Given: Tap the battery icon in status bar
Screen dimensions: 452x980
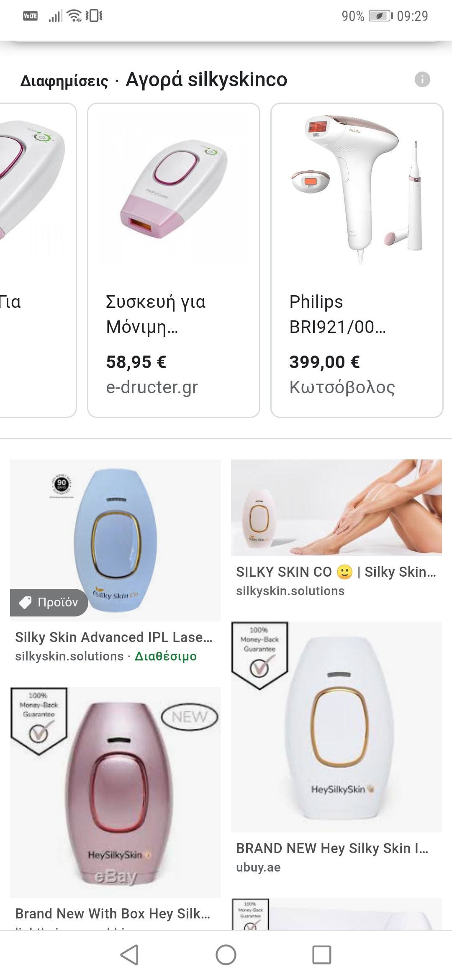Looking at the screenshot, I should coord(380,16).
